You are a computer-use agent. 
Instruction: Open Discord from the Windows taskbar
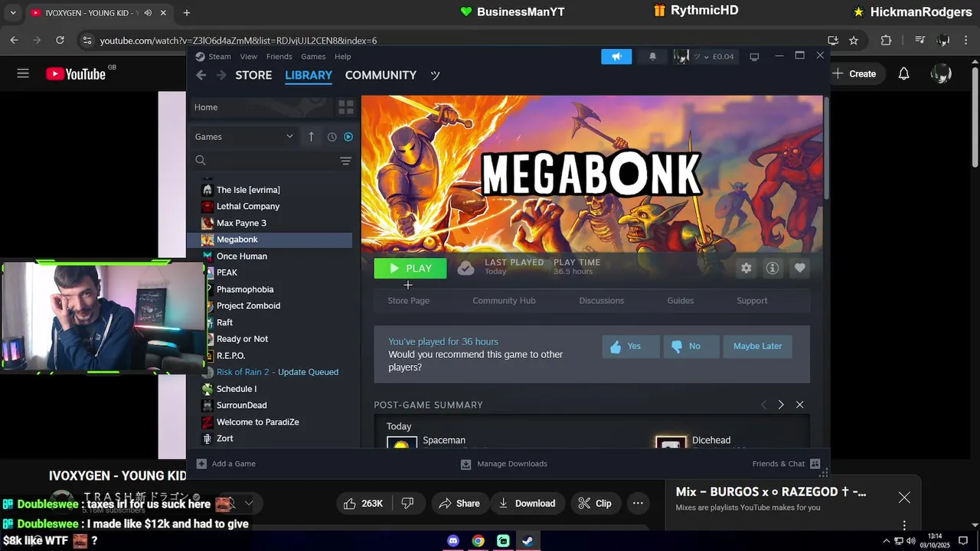453,540
